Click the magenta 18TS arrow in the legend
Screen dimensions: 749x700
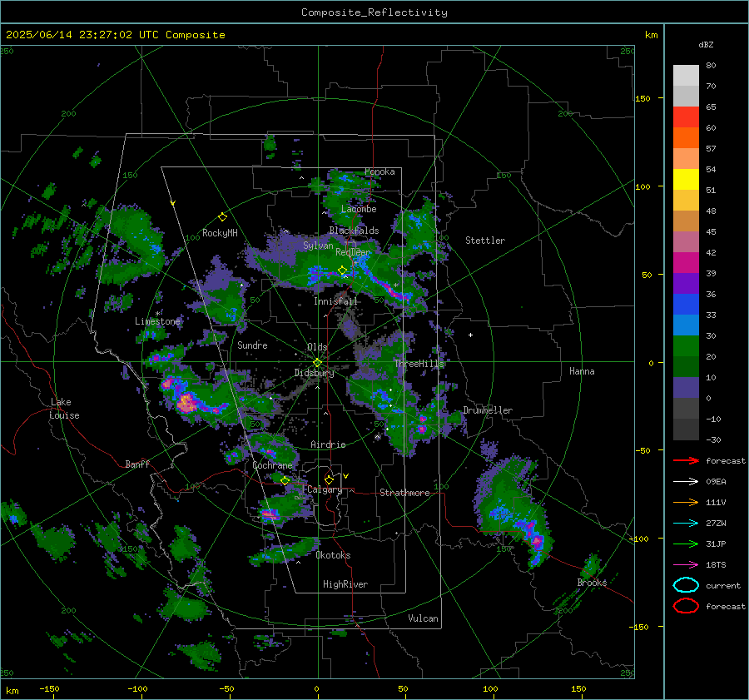coord(686,565)
